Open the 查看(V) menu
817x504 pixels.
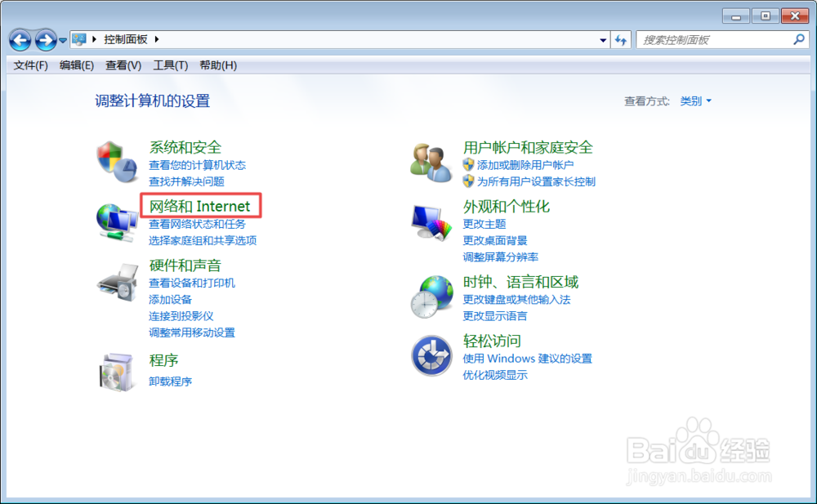(121, 65)
